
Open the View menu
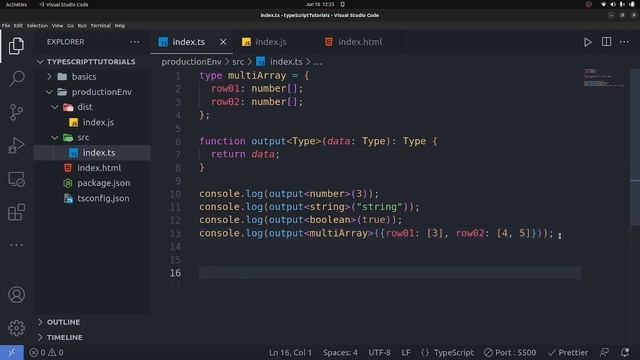click(57, 25)
